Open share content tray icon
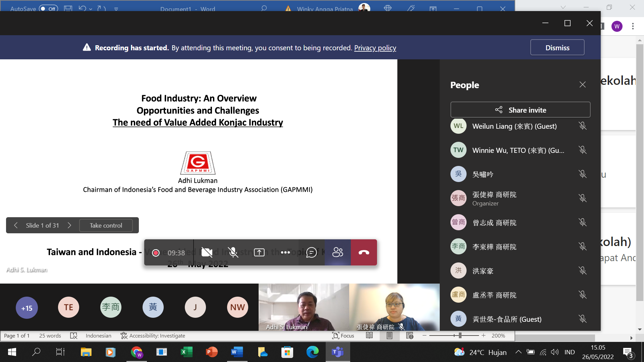 tap(259, 252)
